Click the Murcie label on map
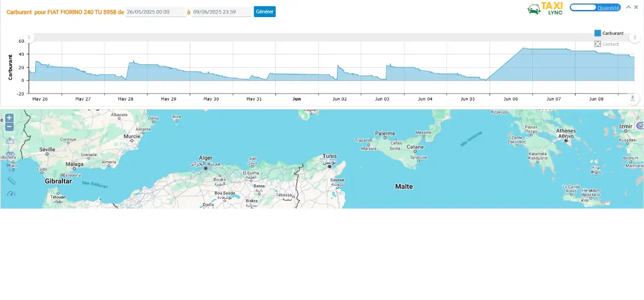The image size is (644, 300). (132, 136)
